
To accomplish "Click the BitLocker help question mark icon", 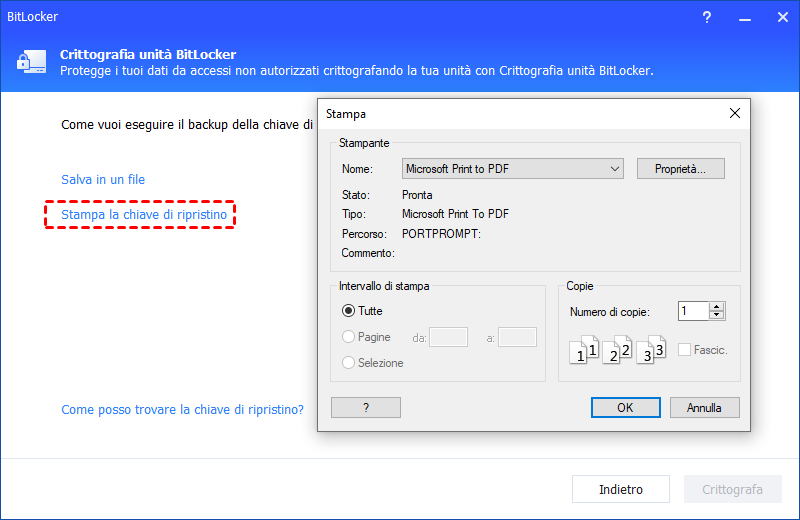I will 707,17.
